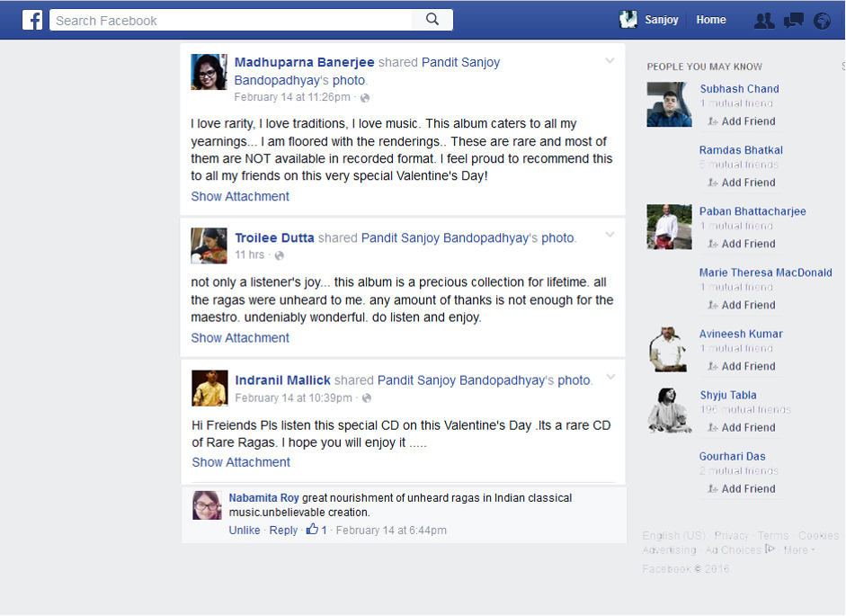Open options chevron on Madhuparna Banerjee's post
The height and width of the screenshot is (616, 846).
pyautogui.click(x=610, y=60)
